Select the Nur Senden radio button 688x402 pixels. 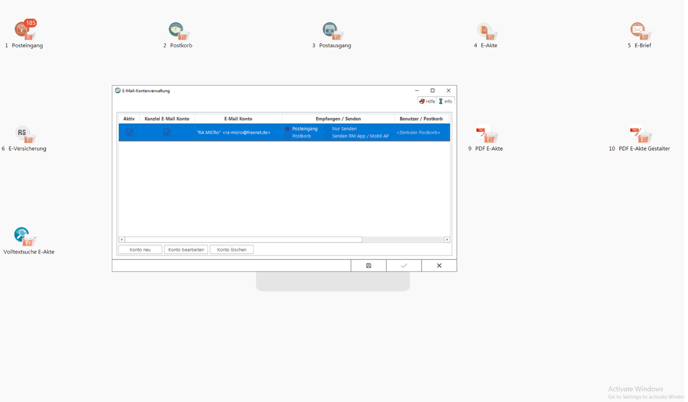(327, 129)
